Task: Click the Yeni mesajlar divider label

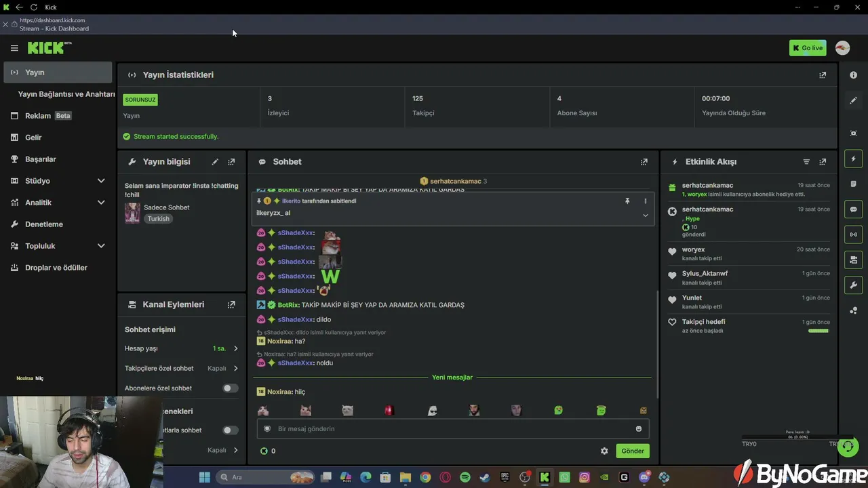Action: point(452,378)
